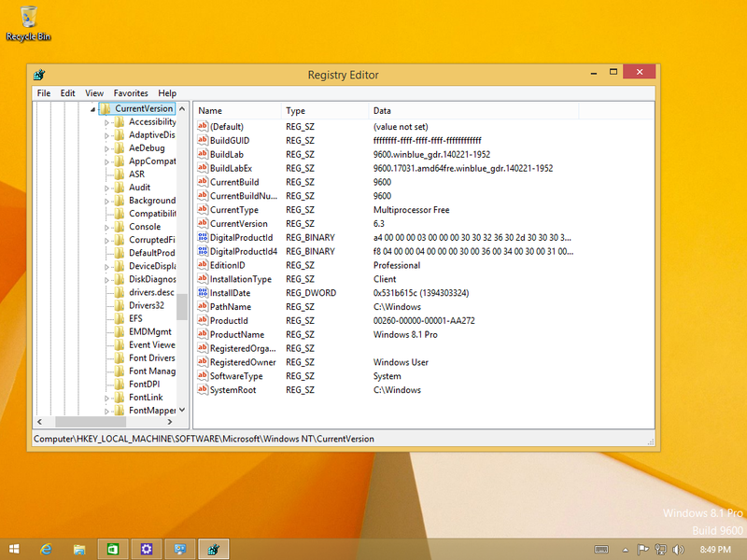
Task: Open PC settings gear on taskbar
Action: tap(147, 549)
